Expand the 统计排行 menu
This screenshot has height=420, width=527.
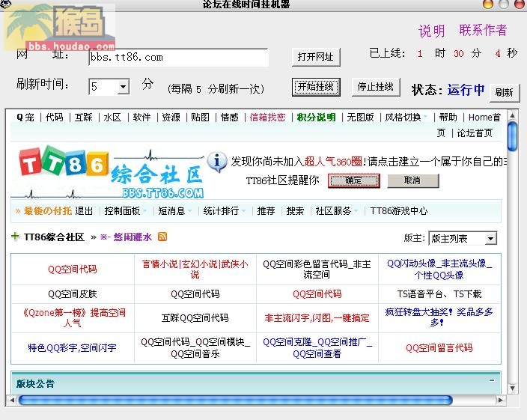pyautogui.click(x=224, y=211)
